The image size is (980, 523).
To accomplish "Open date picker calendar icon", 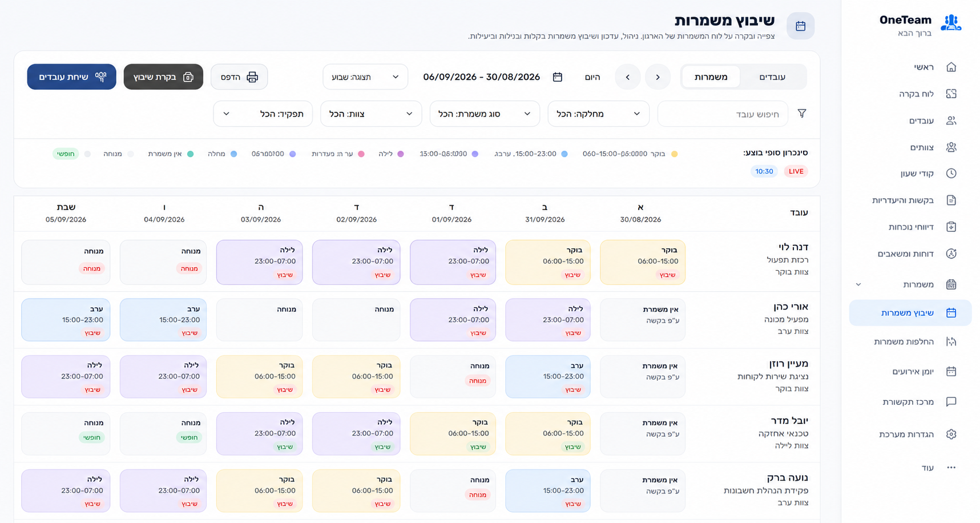I will [558, 77].
